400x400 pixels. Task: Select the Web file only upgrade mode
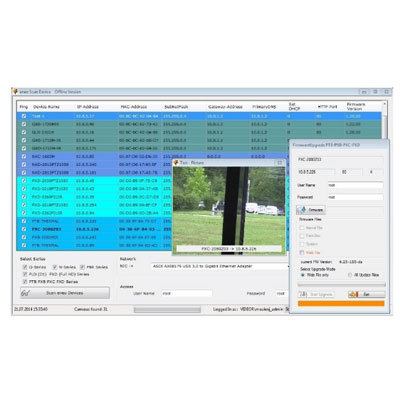[303, 275]
